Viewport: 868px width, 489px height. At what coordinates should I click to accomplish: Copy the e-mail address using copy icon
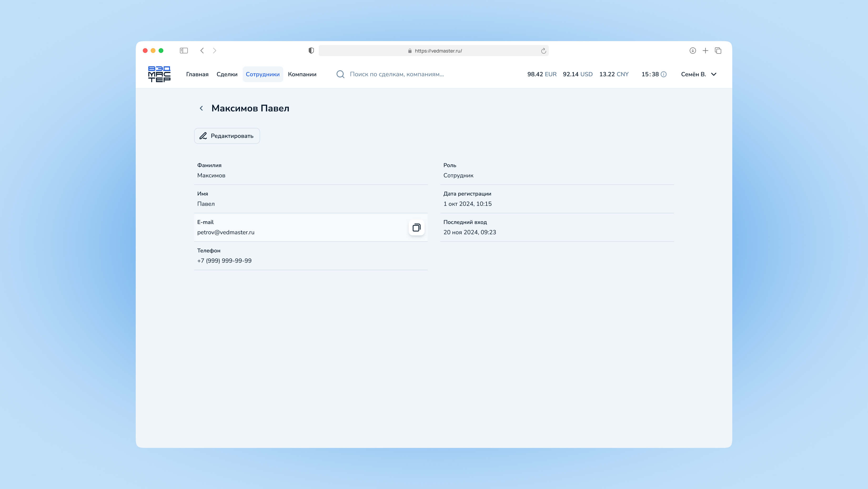[x=416, y=228]
